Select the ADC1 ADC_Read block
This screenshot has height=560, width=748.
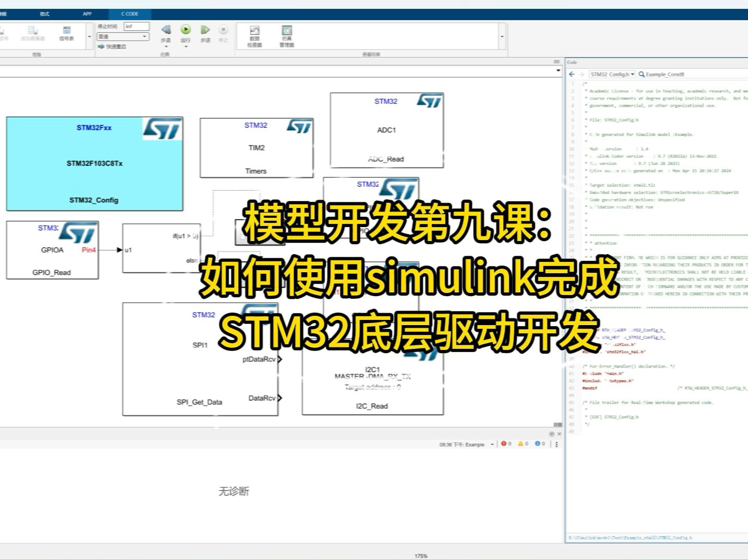(x=386, y=130)
